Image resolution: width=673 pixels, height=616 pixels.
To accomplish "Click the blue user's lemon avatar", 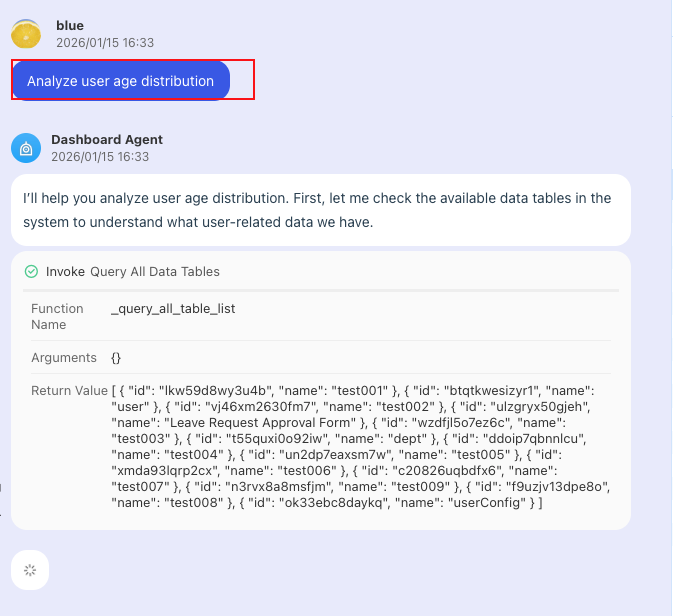I will (26, 34).
